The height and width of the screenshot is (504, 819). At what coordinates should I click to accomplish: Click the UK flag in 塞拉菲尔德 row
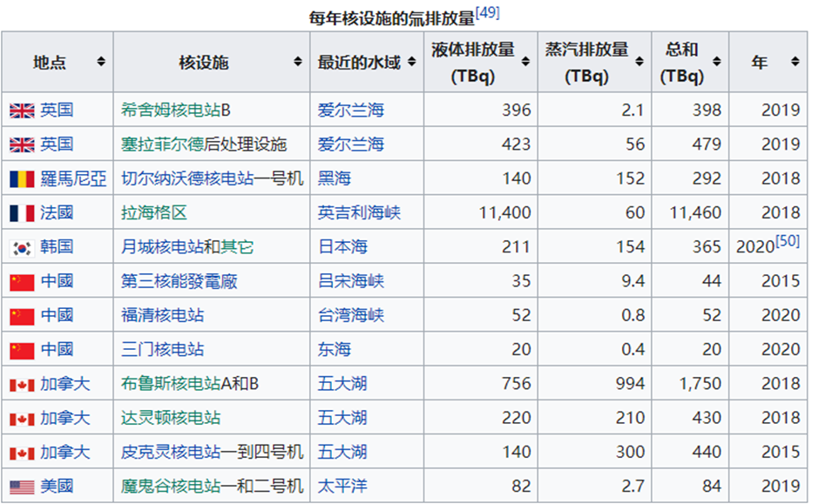coord(22,145)
